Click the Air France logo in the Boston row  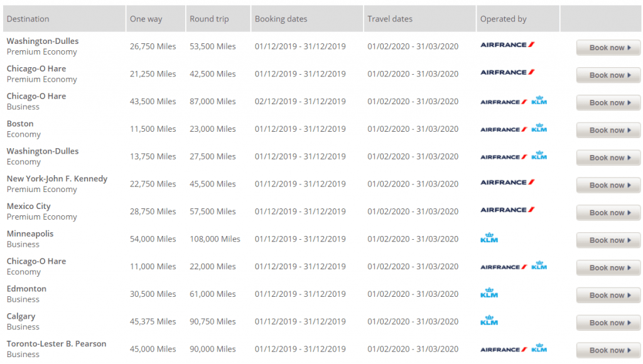coord(504,129)
